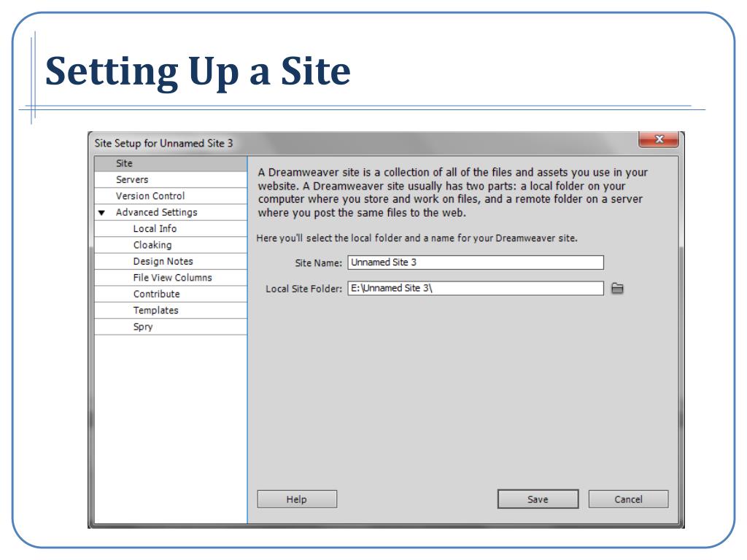Click the 'Local Site Folder:' label
This screenshot has width=747, height=560.
click(304, 289)
